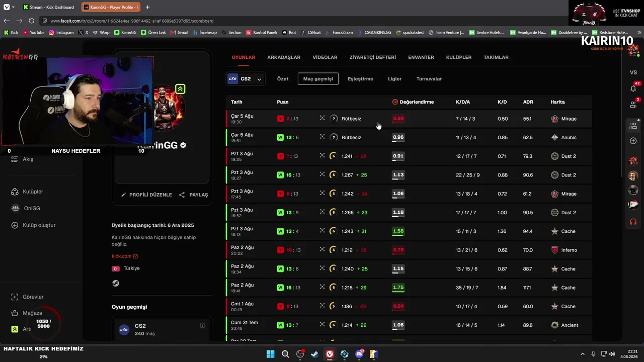Open Windows Start menu
The image size is (644, 362).
point(270,354)
